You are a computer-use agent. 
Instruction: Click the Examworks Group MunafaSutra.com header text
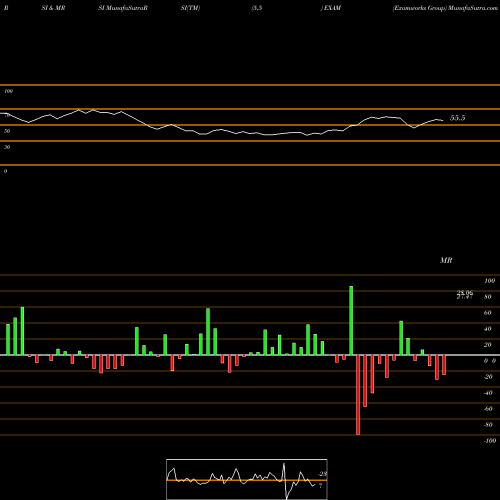pyautogui.click(x=445, y=8)
